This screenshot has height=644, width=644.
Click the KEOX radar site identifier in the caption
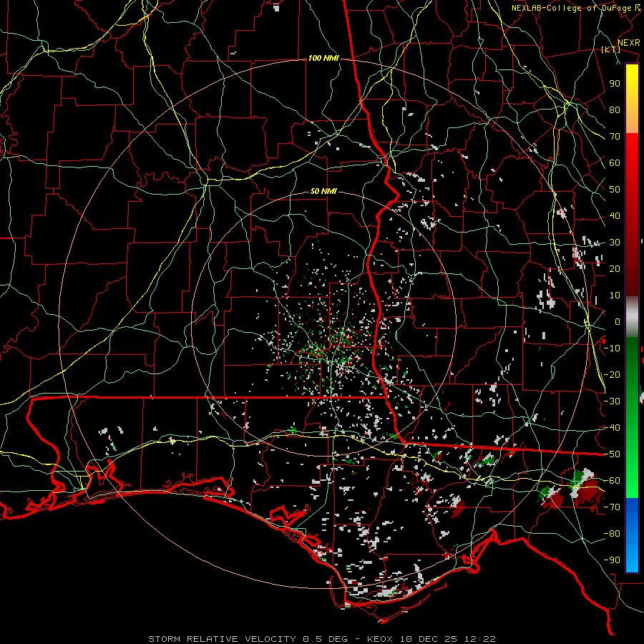pos(380,639)
